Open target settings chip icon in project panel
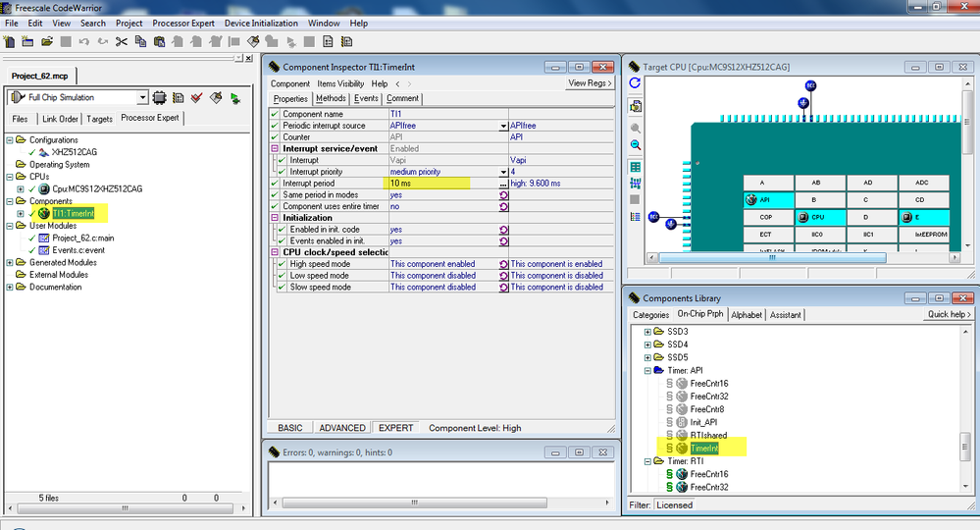980x530 pixels. point(159,97)
